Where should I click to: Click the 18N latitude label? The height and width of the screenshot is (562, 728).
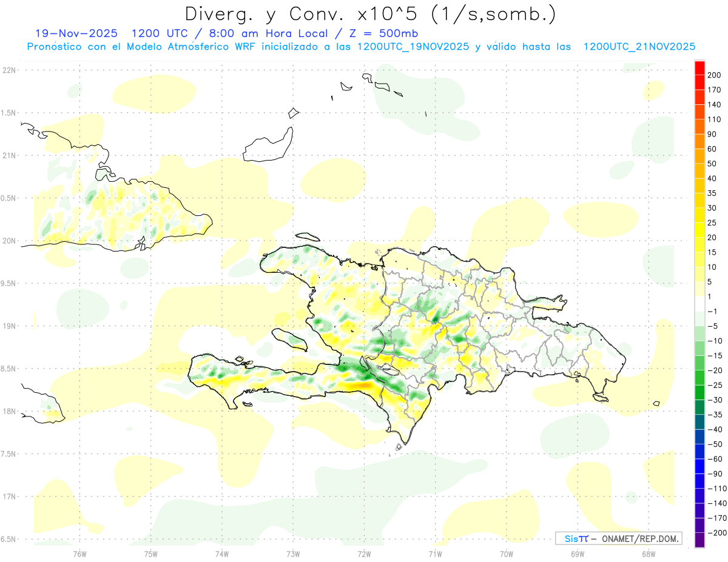[x=8, y=411]
